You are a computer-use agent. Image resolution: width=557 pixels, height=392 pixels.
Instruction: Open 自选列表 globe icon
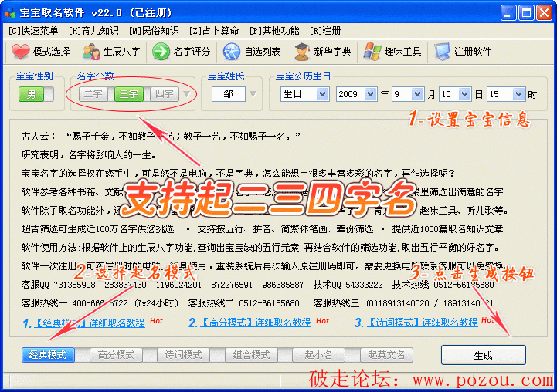coord(232,52)
